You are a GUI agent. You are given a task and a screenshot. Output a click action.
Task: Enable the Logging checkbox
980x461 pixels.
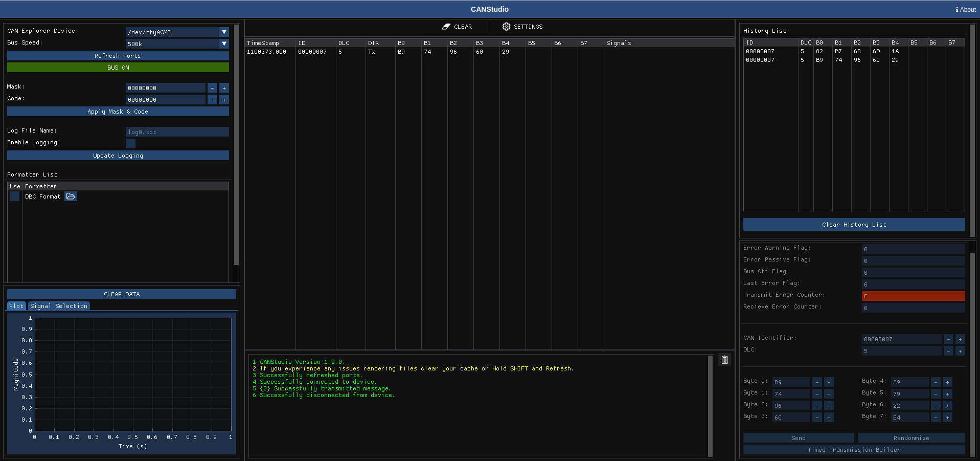click(130, 143)
